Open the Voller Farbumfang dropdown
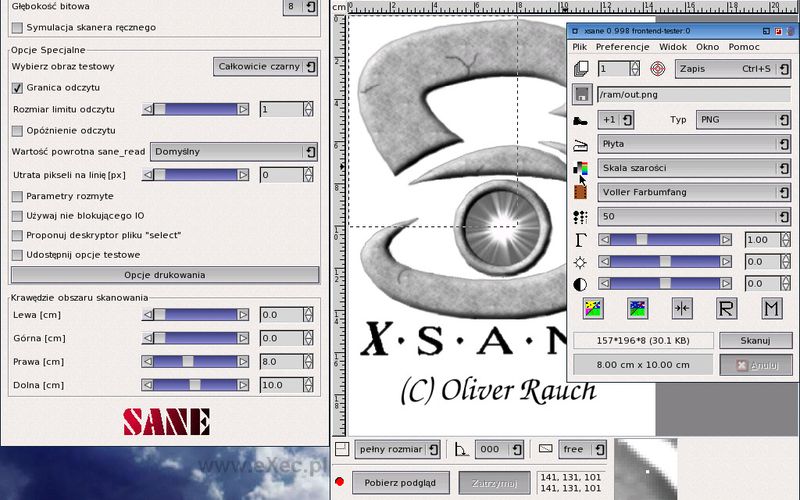 coord(694,192)
